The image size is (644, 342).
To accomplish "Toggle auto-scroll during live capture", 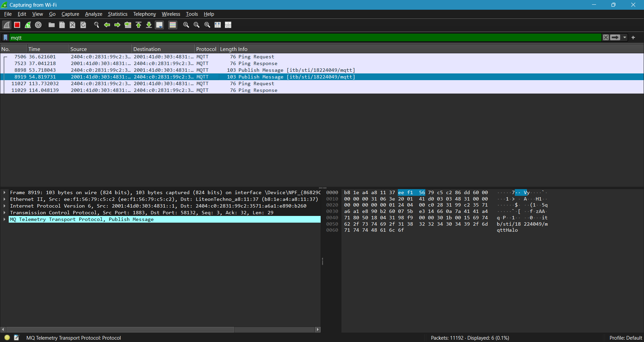I will pyautogui.click(x=159, y=25).
